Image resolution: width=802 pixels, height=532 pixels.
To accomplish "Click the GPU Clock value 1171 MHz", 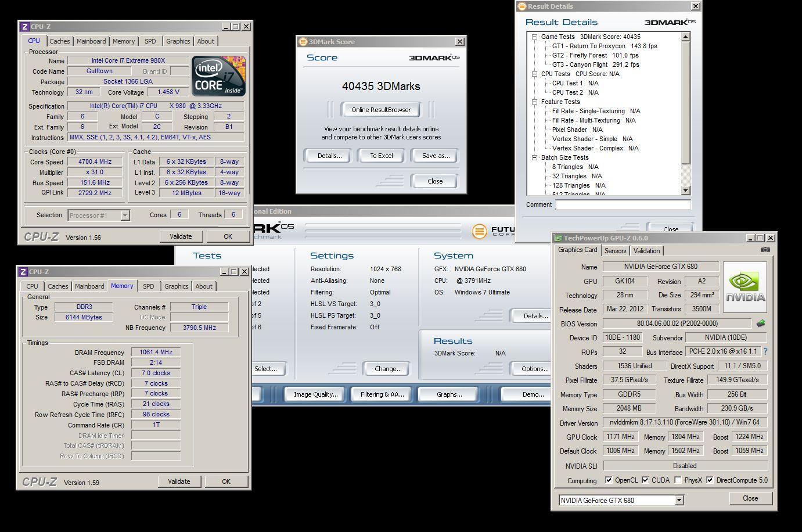I will click(x=620, y=437).
